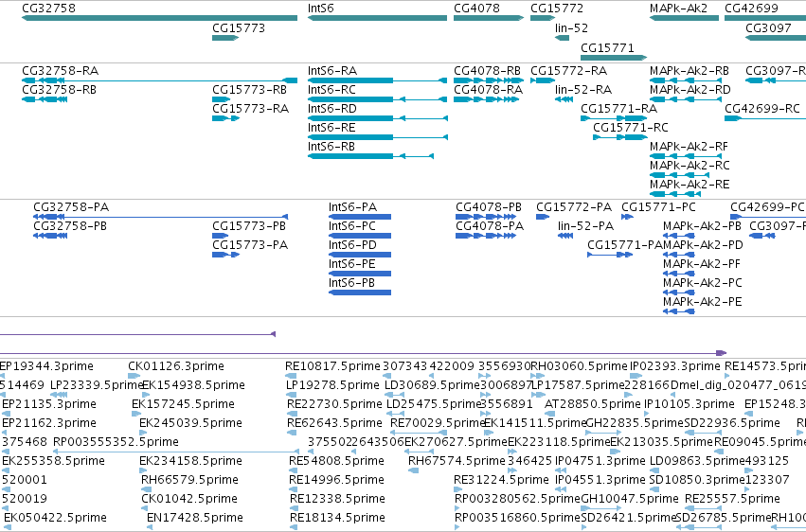Click the CG42699 gene label
The width and height of the screenshot is (806, 532).
pyautogui.click(x=751, y=9)
